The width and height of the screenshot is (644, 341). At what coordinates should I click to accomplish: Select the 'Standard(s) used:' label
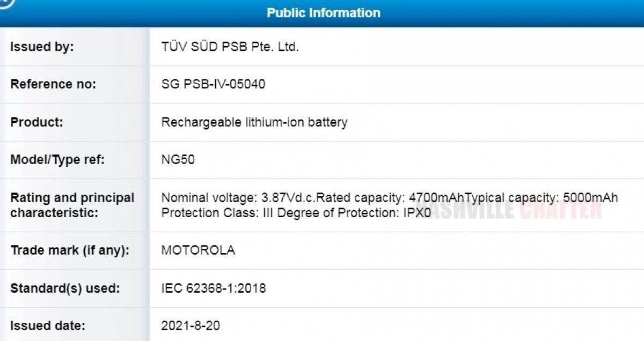(65, 288)
